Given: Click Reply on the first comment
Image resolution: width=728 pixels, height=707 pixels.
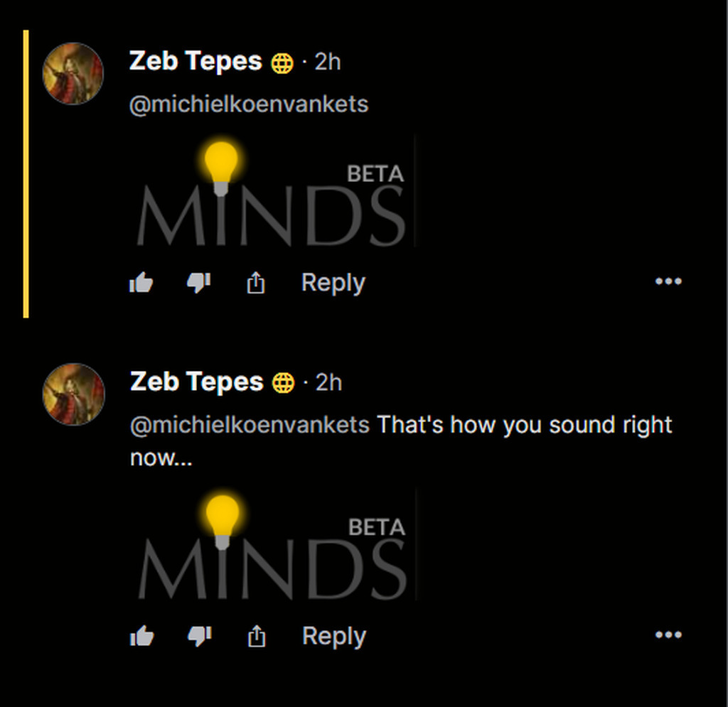Looking at the screenshot, I should (333, 283).
